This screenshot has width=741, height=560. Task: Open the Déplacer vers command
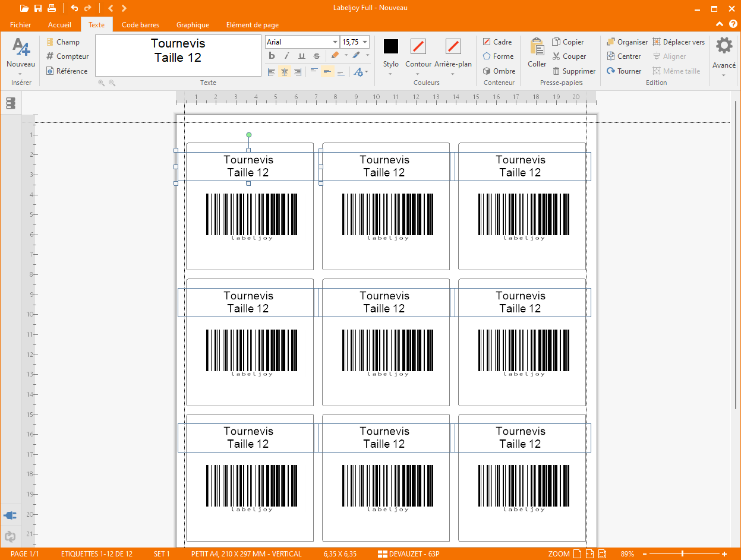click(679, 42)
